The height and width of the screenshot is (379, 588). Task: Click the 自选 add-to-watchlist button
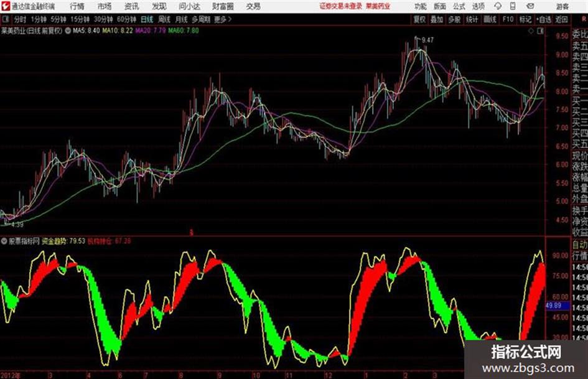tap(544, 19)
